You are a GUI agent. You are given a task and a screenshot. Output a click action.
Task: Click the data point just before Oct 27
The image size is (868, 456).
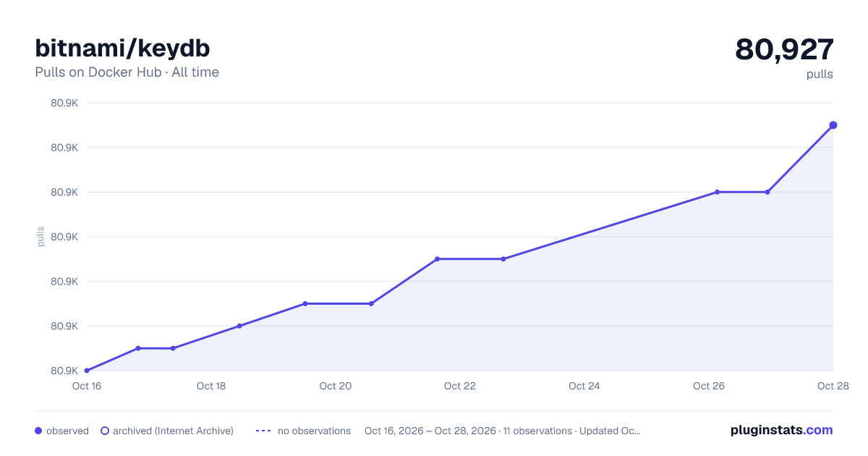pos(767,192)
